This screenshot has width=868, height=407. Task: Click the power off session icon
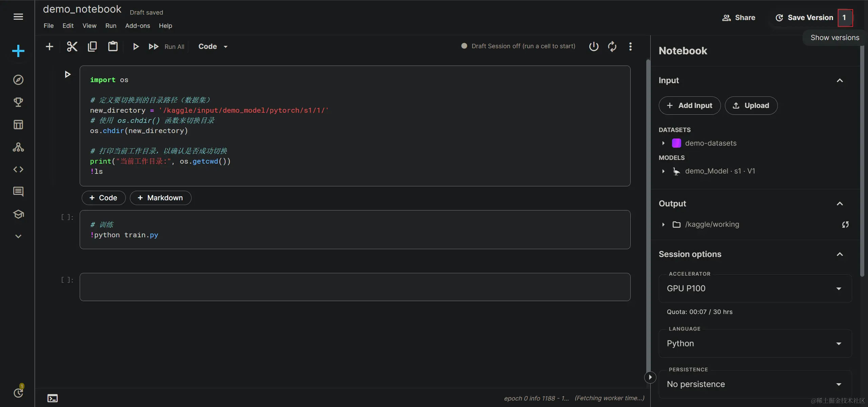click(594, 47)
